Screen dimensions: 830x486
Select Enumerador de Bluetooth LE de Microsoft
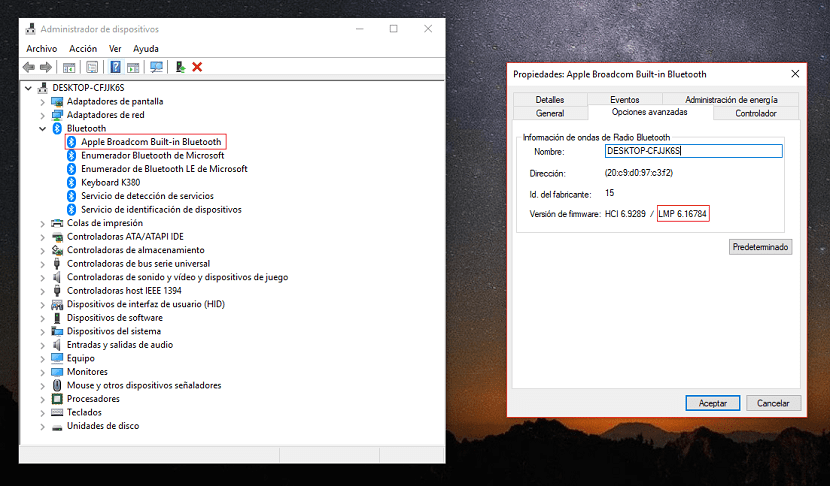coord(164,169)
